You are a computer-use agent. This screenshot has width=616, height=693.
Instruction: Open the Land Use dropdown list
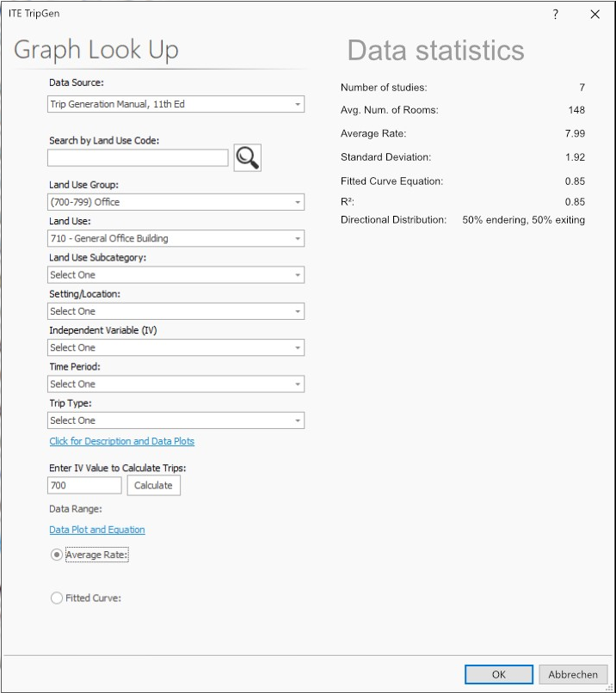pyautogui.click(x=176, y=238)
